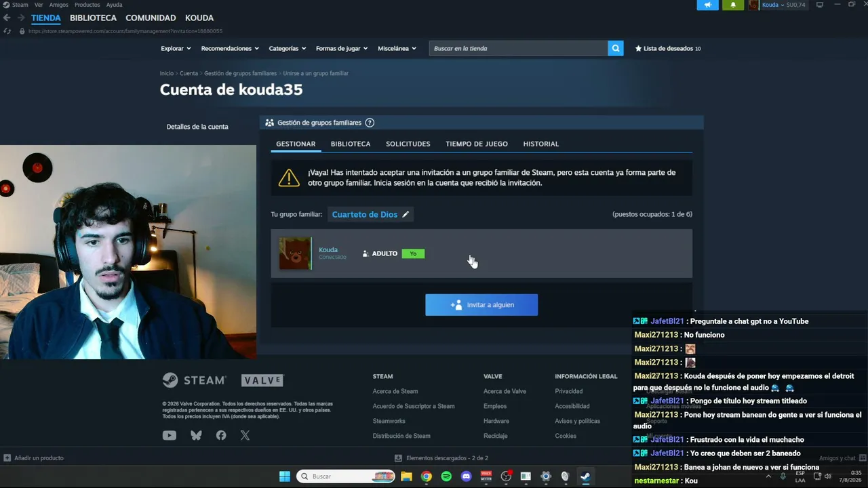The image size is (868, 488).
Task: Open Steam's Facebook icon in footer
Action: click(x=221, y=436)
